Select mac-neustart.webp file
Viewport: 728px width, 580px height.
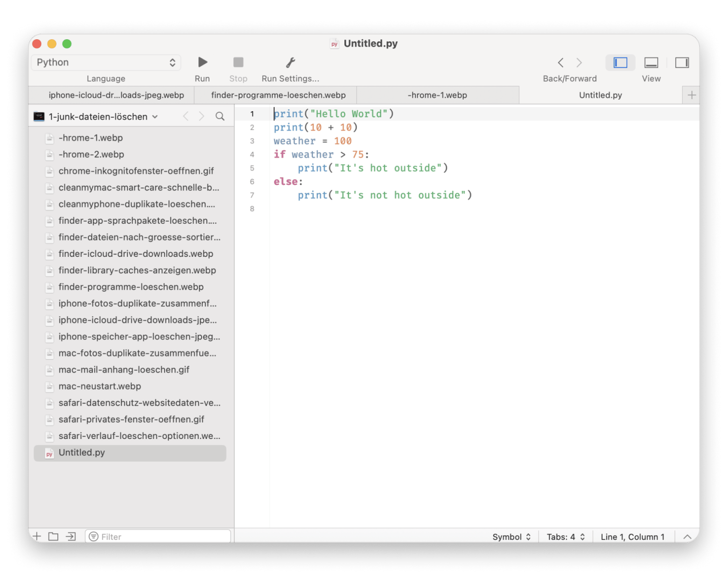[x=130, y=387]
